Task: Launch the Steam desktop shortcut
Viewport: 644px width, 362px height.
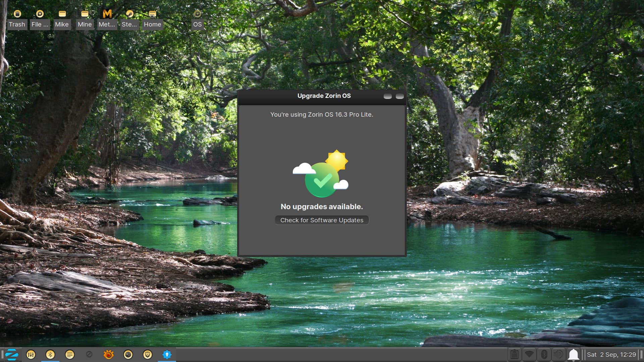Action: (x=129, y=19)
